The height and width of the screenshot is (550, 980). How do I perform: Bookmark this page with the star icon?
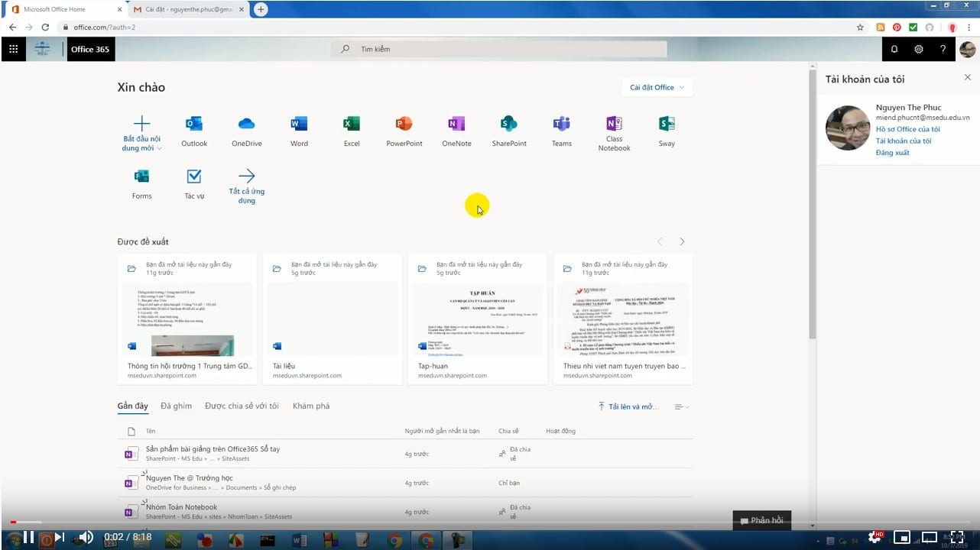[860, 27]
